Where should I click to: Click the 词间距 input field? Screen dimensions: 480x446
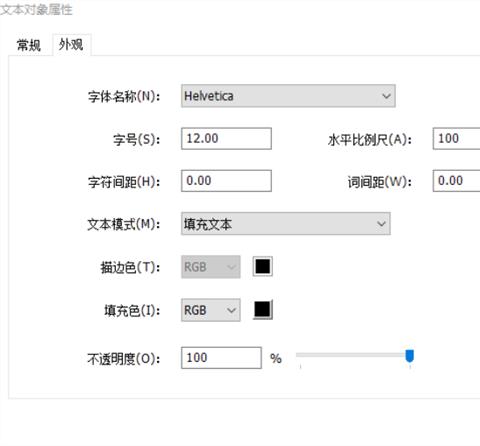[x=456, y=181]
